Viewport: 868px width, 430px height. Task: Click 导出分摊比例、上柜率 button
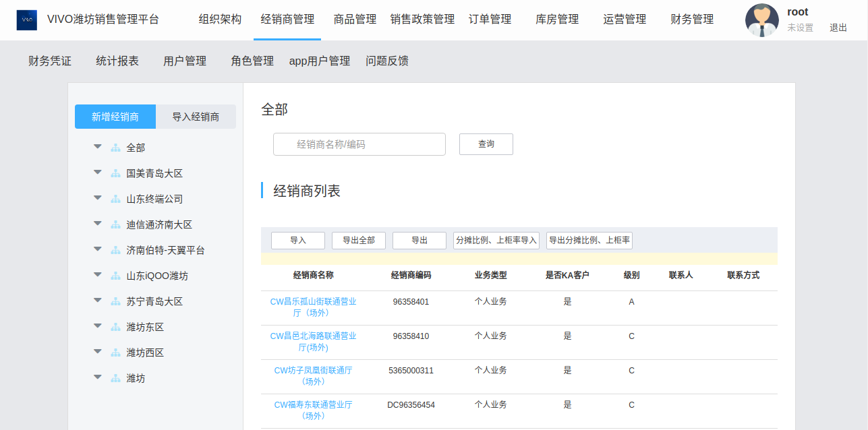pyautogui.click(x=589, y=241)
